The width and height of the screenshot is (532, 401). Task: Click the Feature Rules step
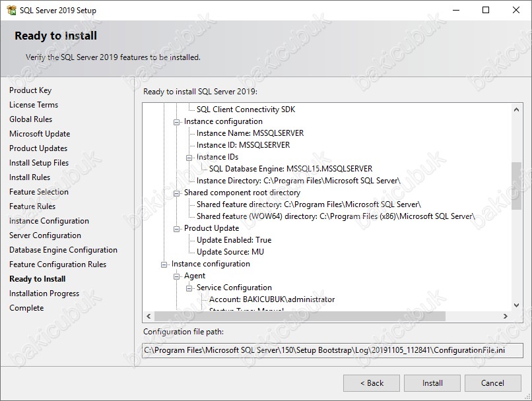click(32, 206)
